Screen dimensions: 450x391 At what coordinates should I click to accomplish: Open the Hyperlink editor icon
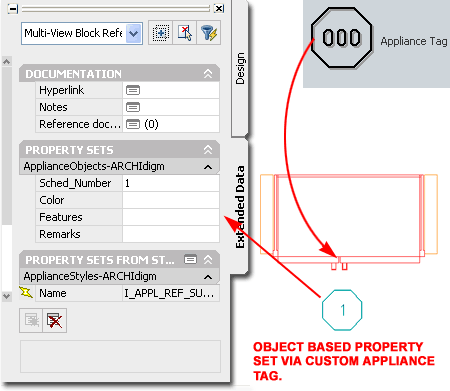133,90
